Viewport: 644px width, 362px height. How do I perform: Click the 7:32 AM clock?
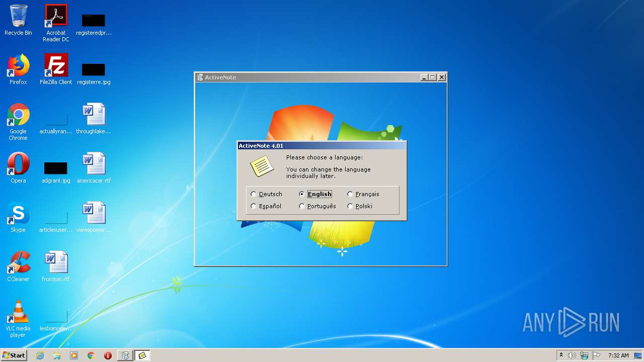pos(618,355)
